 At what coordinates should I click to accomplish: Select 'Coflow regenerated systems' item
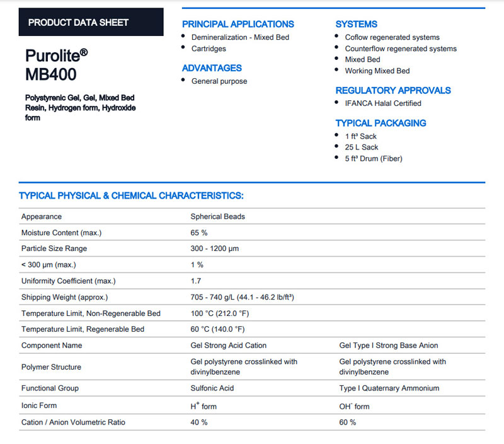[392, 37]
